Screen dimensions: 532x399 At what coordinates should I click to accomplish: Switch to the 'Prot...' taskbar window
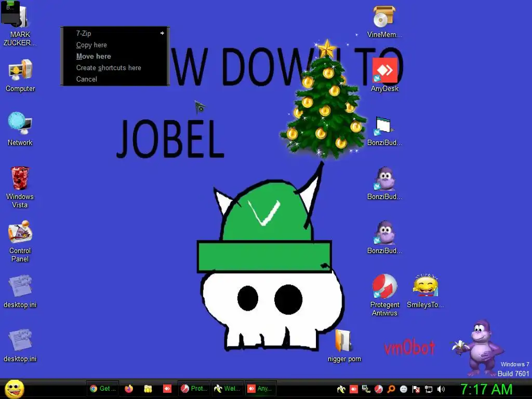coord(194,389)
